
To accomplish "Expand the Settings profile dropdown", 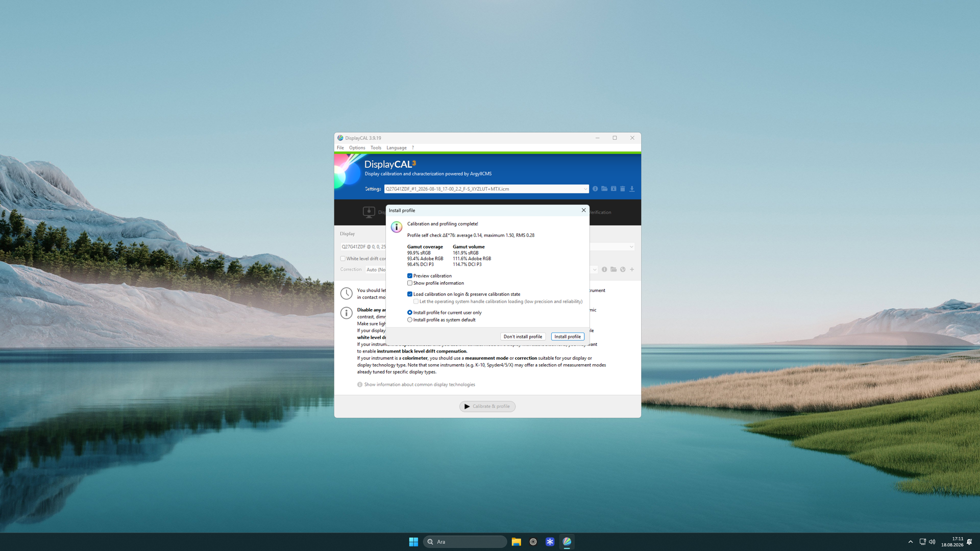I will pyautogui.click(x=585, y=189).
